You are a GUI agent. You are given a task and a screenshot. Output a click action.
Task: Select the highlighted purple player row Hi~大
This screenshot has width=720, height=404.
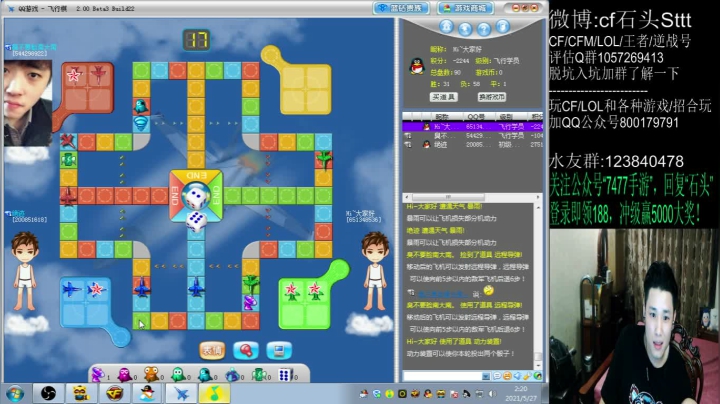[x=472, y=127]
